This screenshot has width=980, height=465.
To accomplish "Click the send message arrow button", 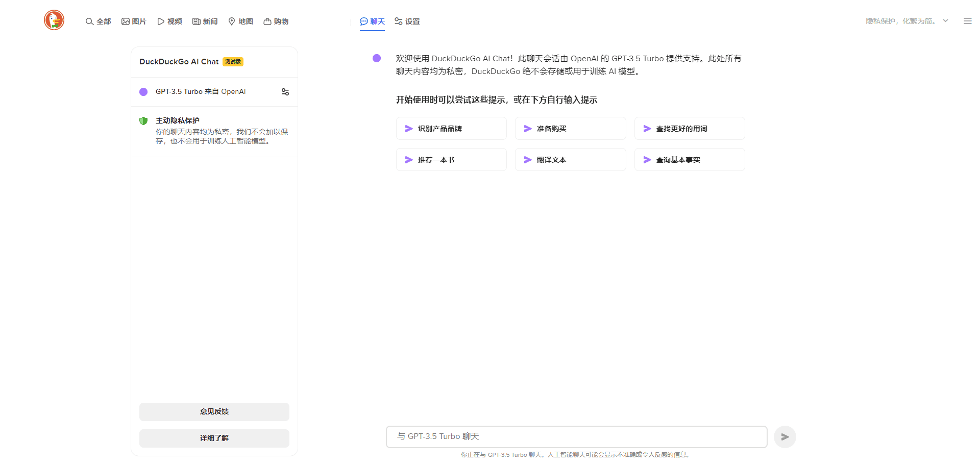I will tap(785, 437).
